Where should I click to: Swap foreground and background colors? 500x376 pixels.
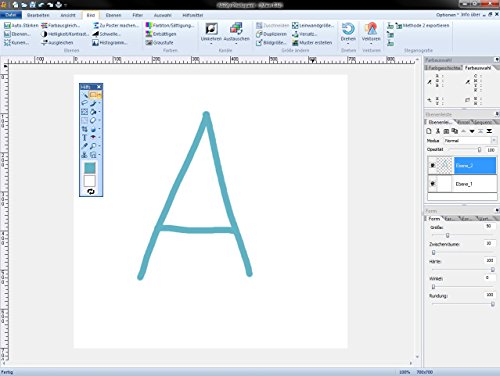tap(91, 191)
